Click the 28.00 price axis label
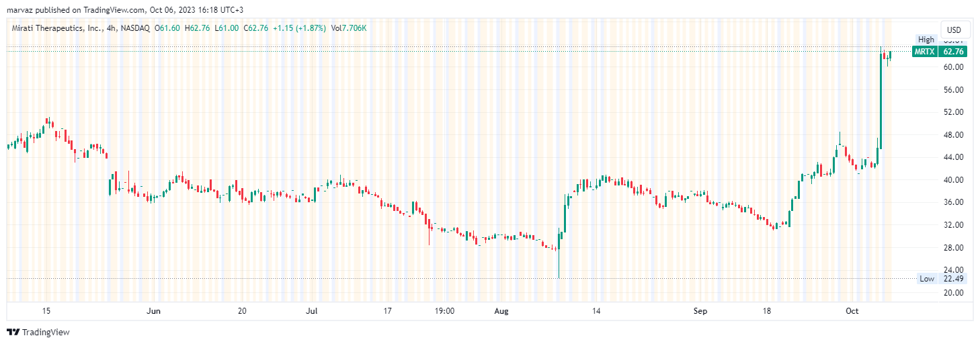The image size is (980, 344). pos(954,248)
